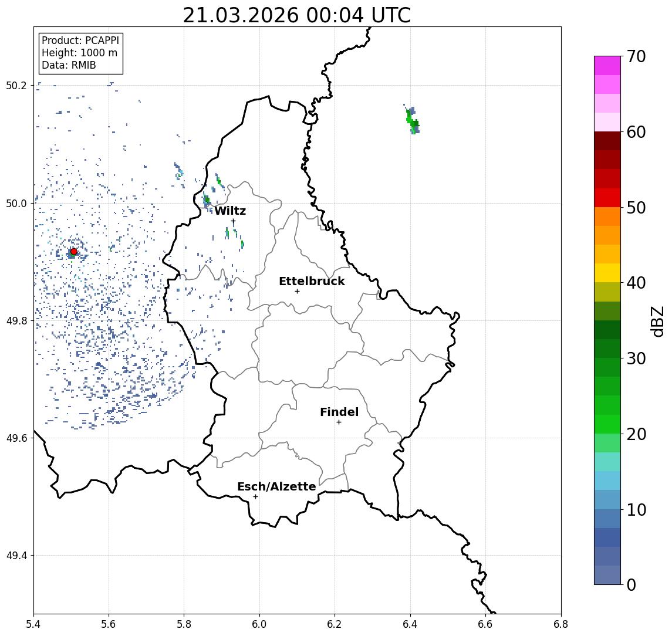
Task: Click the red radar location marker
Action: tap(74, 252)
